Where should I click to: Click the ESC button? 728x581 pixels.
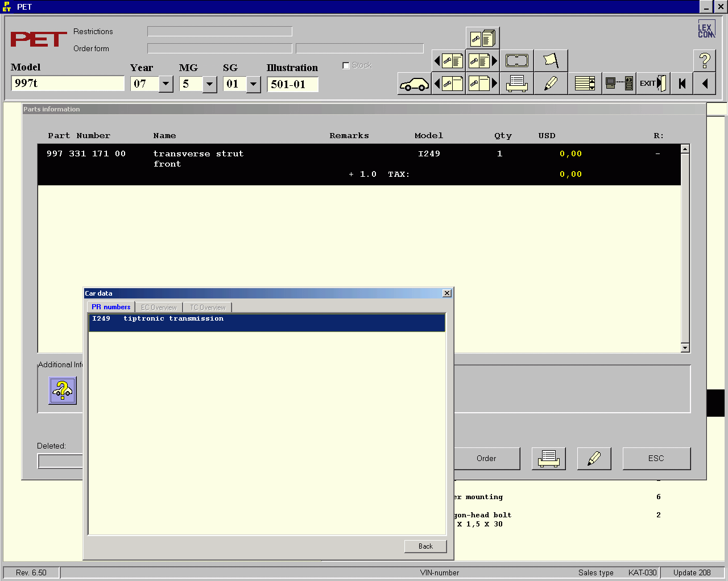(x=656, y=458)
